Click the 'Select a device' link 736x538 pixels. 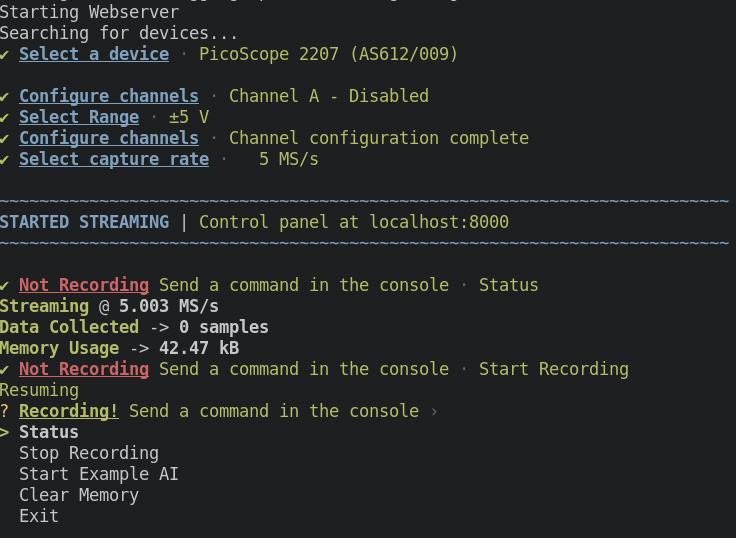pyautogui.click(x=94, y=54)
